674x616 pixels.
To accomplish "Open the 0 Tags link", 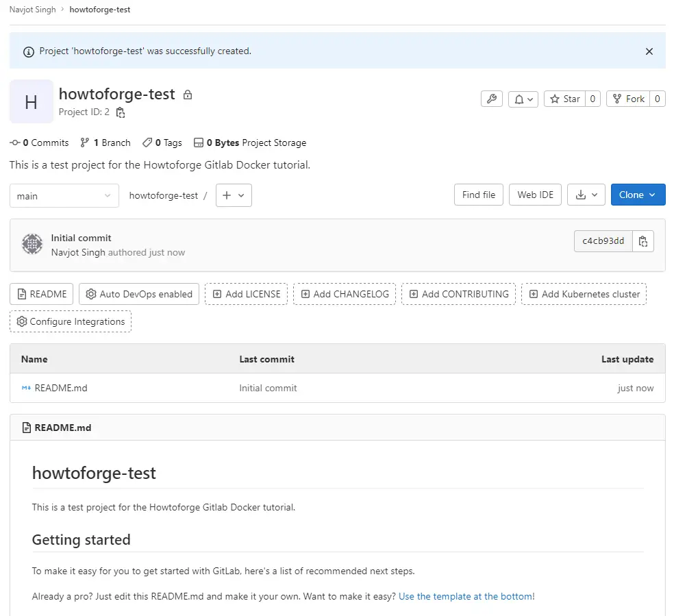I will pos(162,143).
